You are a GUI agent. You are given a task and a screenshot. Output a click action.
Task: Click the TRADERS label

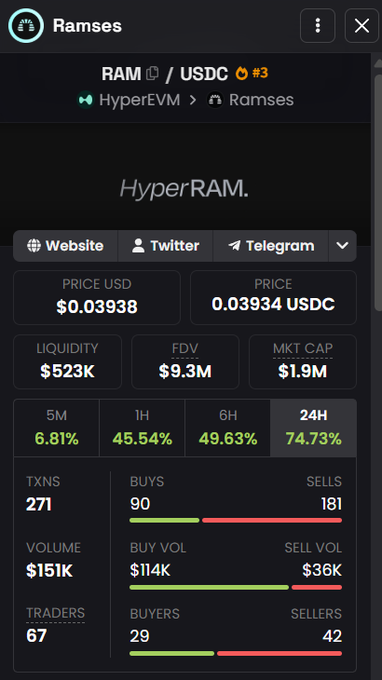tap(56, 613)
